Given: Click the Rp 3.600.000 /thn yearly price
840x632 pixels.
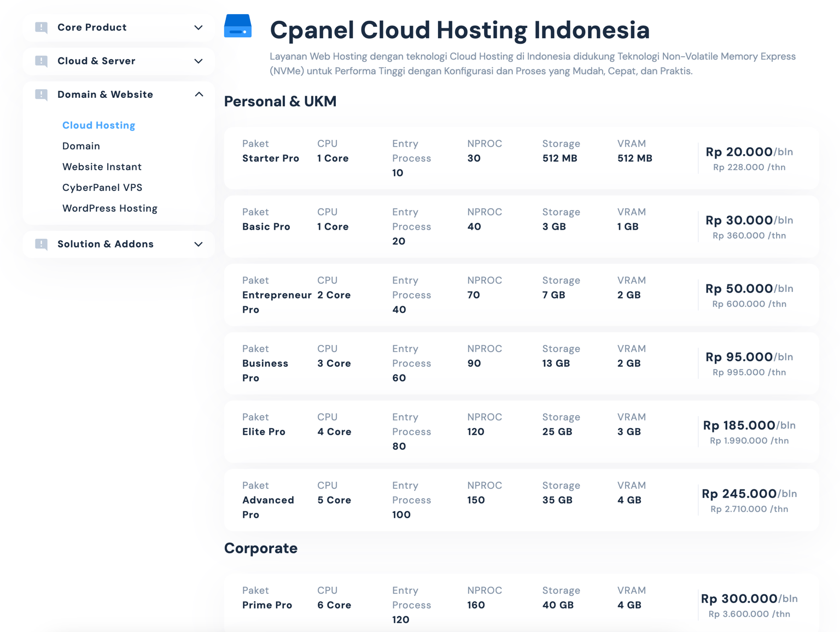Looking at the screenshot, I should click(x=749, y=614).
